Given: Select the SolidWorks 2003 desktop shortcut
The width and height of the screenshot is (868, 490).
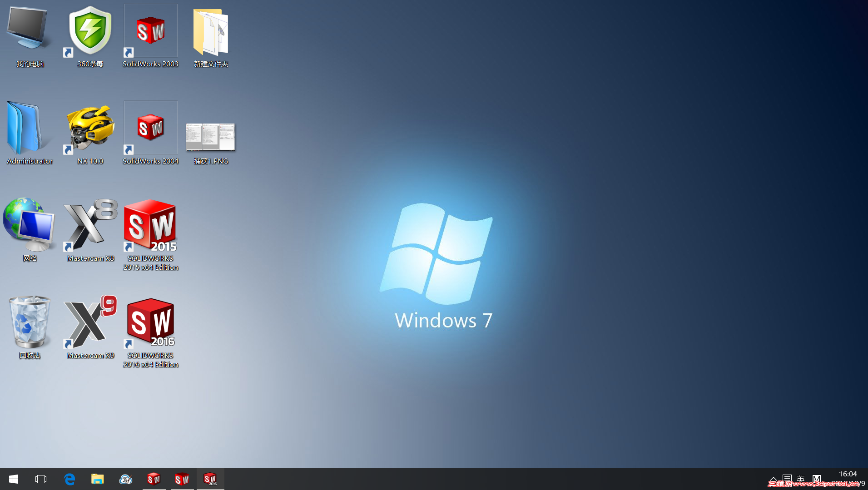Looking at the screenshot, I should (150, 36).
